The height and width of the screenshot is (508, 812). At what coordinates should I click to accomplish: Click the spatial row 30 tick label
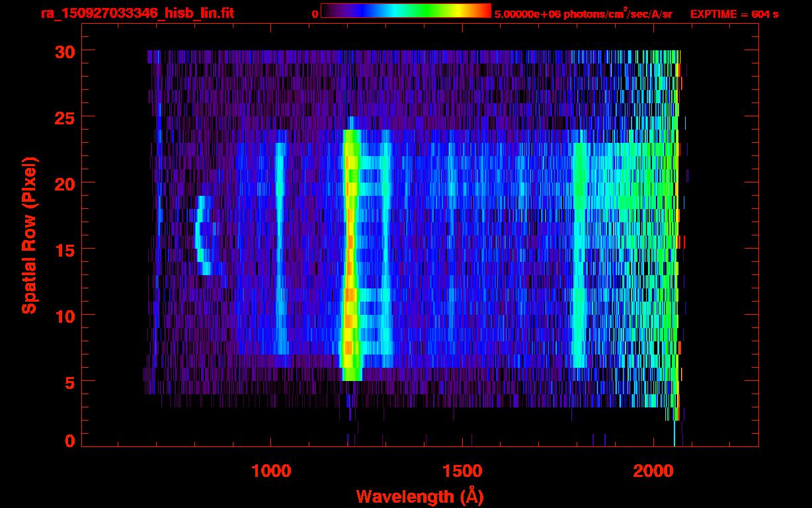click(x=63, y=51)
